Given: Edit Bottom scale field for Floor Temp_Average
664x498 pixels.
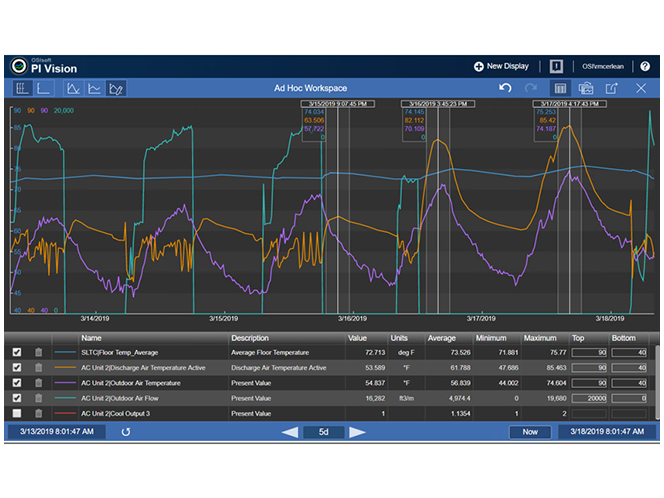Looking at the screenshot, I should [629, 352].
